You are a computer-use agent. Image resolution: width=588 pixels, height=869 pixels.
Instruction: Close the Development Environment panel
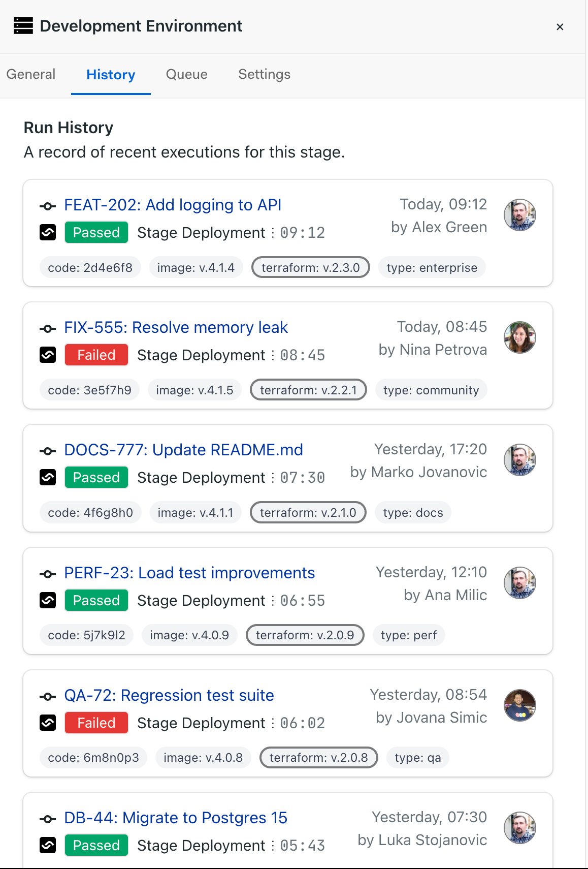560,27
